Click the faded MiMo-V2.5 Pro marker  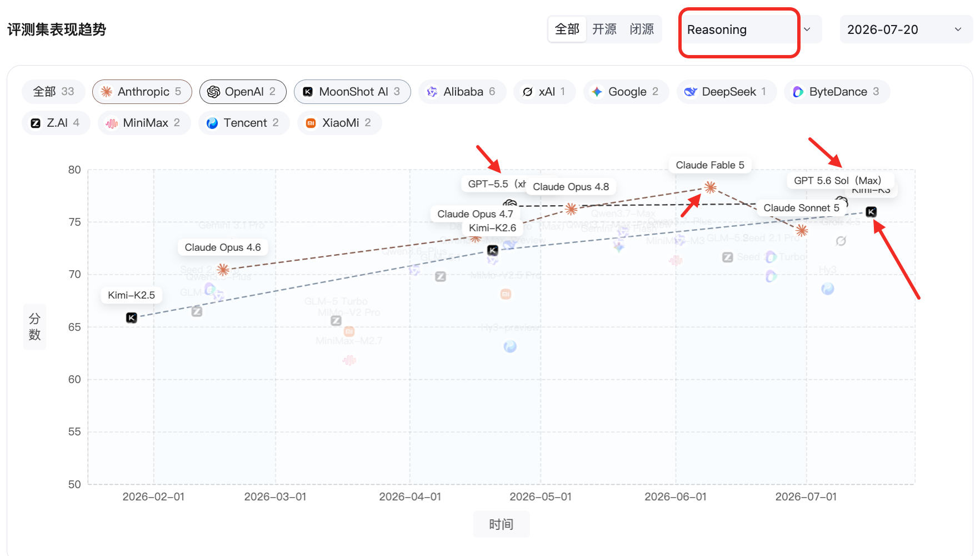point(506,294)
